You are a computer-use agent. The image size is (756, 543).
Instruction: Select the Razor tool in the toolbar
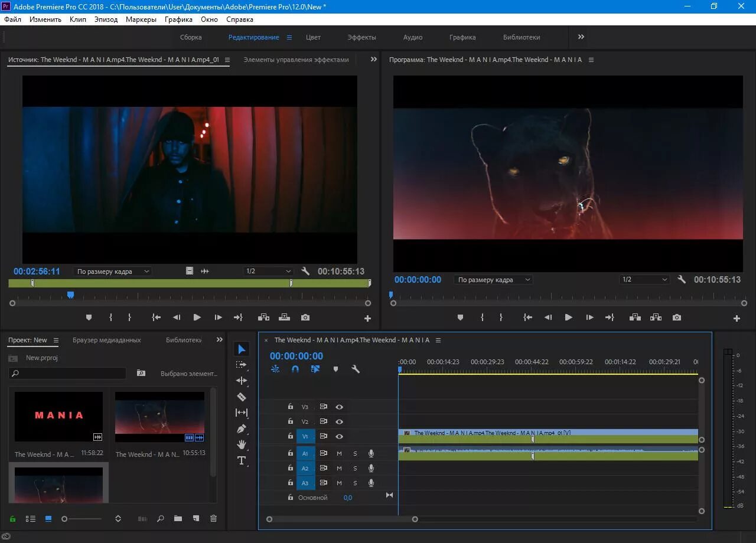[242, 397]
